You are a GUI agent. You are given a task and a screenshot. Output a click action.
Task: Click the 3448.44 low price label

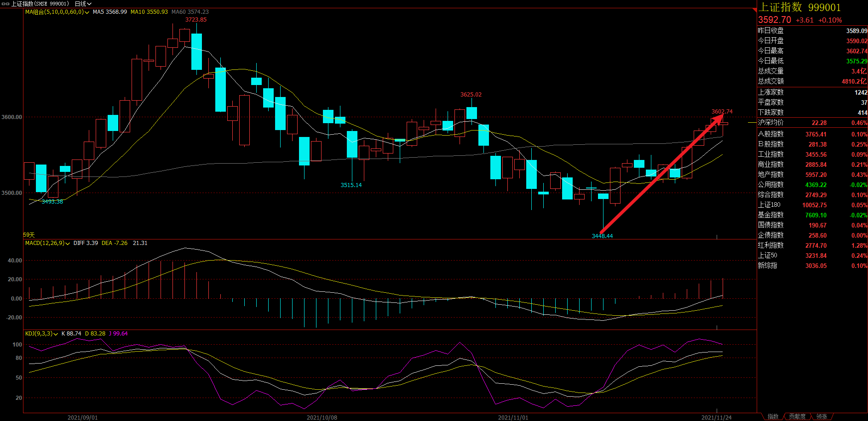(x=602, y=236)
